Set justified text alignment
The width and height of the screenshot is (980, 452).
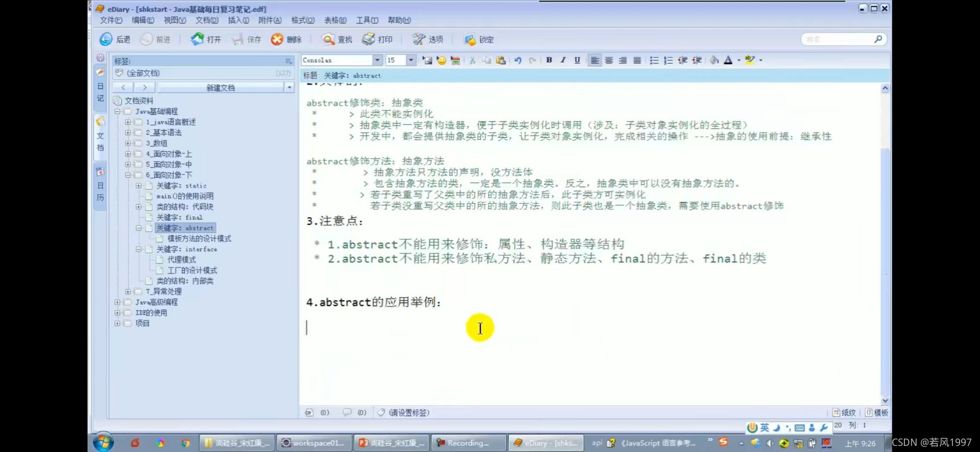click(x=637, y=60)
